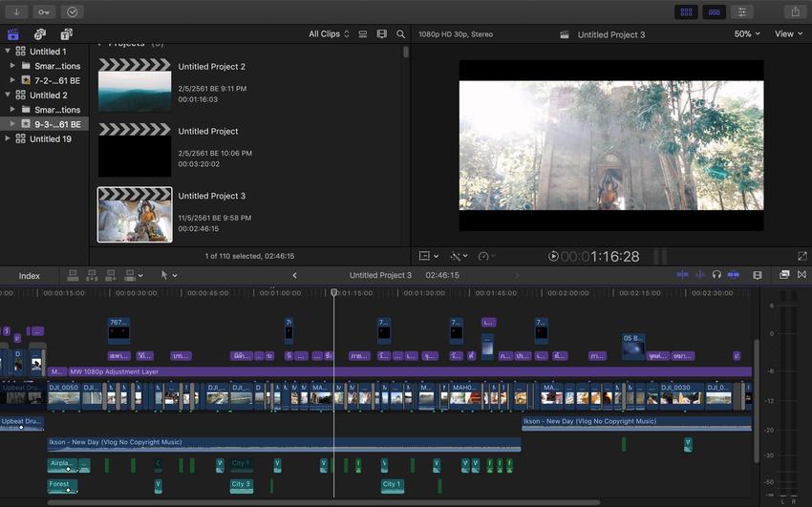Select the longer lower Ikson - New Day audio clip
This screenshot has width=812, height=507.
[284, 444]
